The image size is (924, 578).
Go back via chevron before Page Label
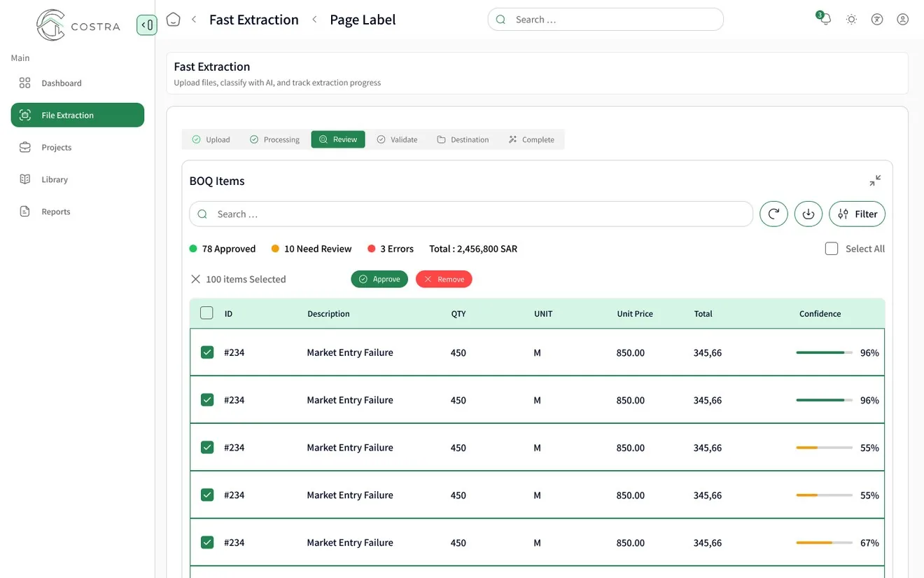coord(314,20)
